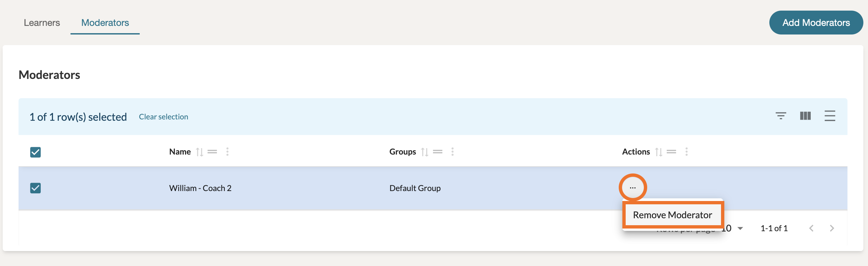The height and width of the screenshot is (266, 868).
Task: Uncheck William - Coach 2 row checkbox
Action: (35, 188)
